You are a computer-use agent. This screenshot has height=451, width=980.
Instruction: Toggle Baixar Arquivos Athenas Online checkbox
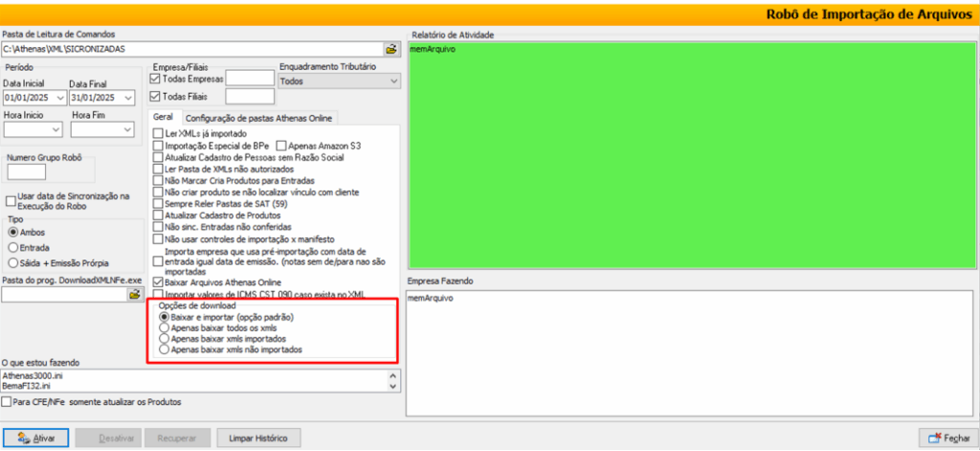click(x=159, y=282)
